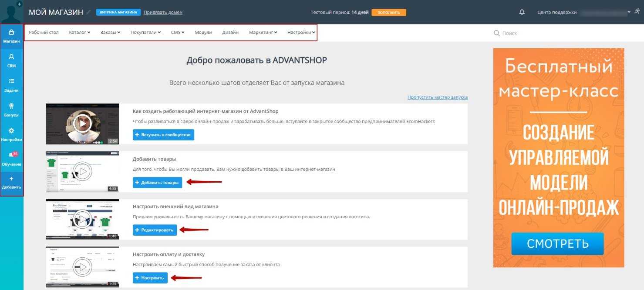Click the Добавить товары heading
Image resolution: width=644 pixels, height=290 pixels.
point(154,159)
